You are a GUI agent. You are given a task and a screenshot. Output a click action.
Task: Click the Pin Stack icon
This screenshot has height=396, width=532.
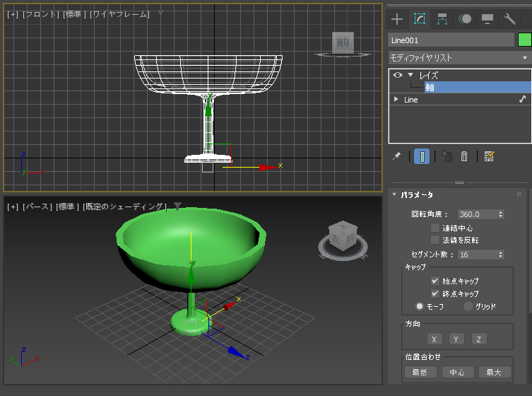396,156
